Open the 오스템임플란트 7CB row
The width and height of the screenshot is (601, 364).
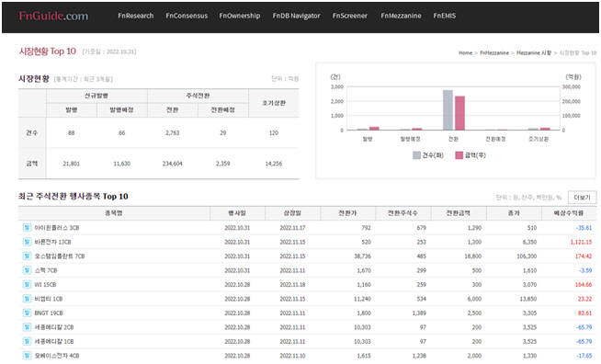(x=307, y=256)
